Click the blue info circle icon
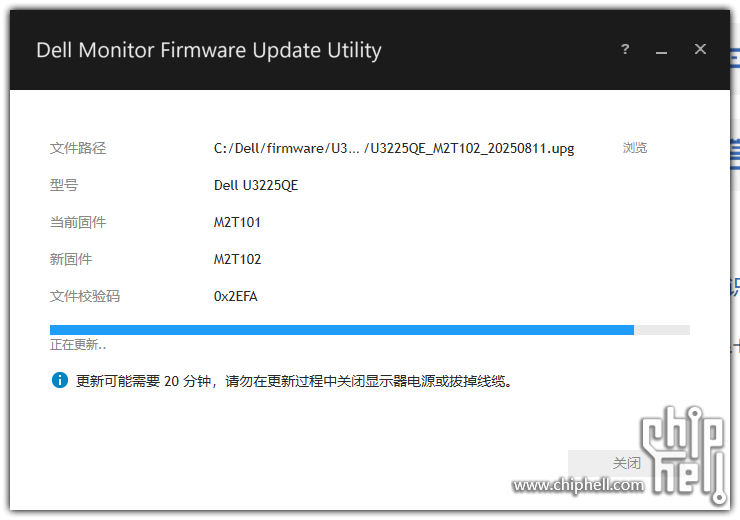The width and height of the screenshot is (740, 520). tap(60, 380)
